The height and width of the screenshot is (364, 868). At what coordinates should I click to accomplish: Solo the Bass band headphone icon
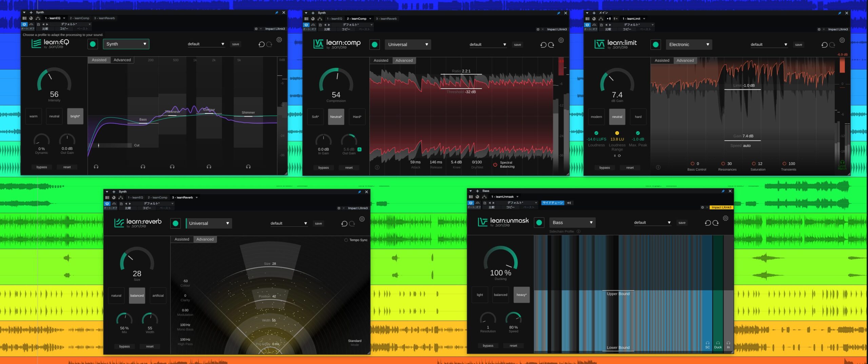click(143, 167)
